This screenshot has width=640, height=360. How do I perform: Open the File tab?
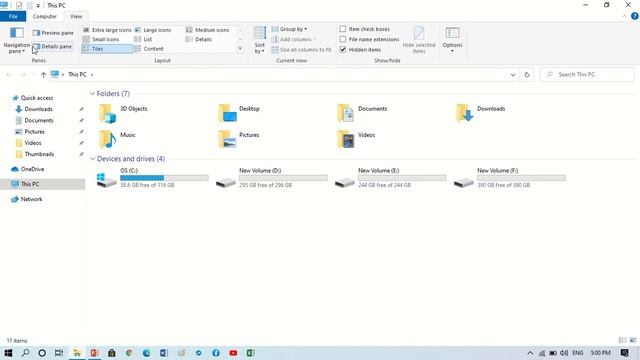pos(13,16)
